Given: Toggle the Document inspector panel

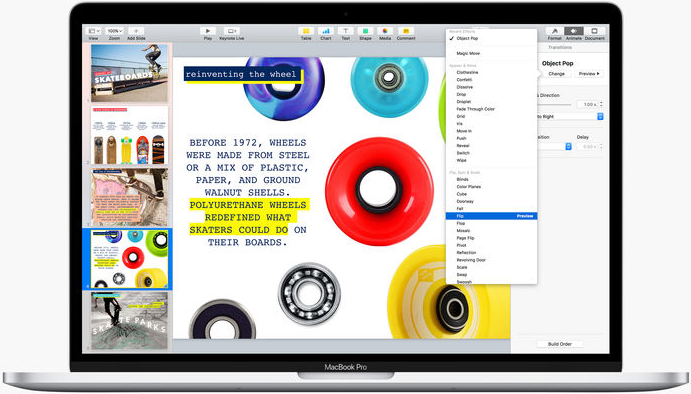Looking at the screenshot, I should [x=594, y=31].
